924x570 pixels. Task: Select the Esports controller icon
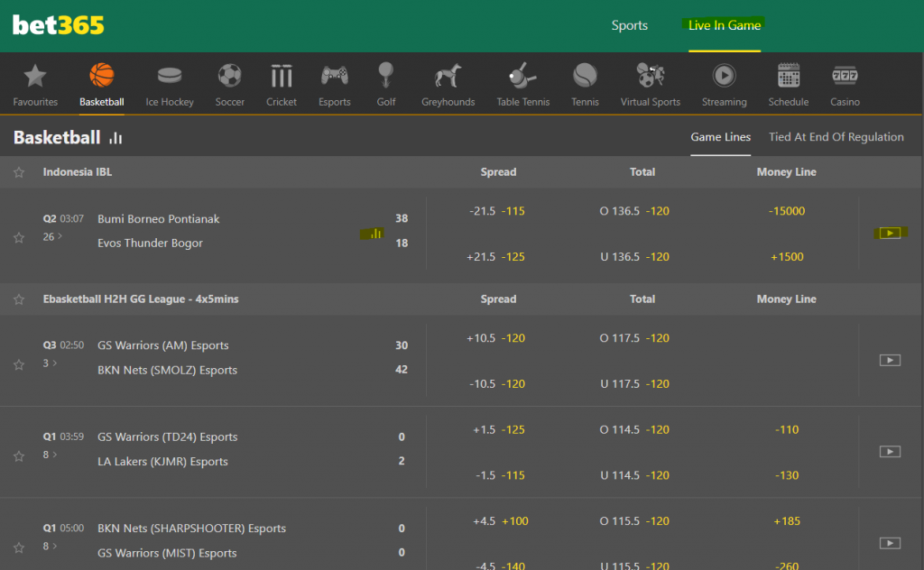point(334,76)
